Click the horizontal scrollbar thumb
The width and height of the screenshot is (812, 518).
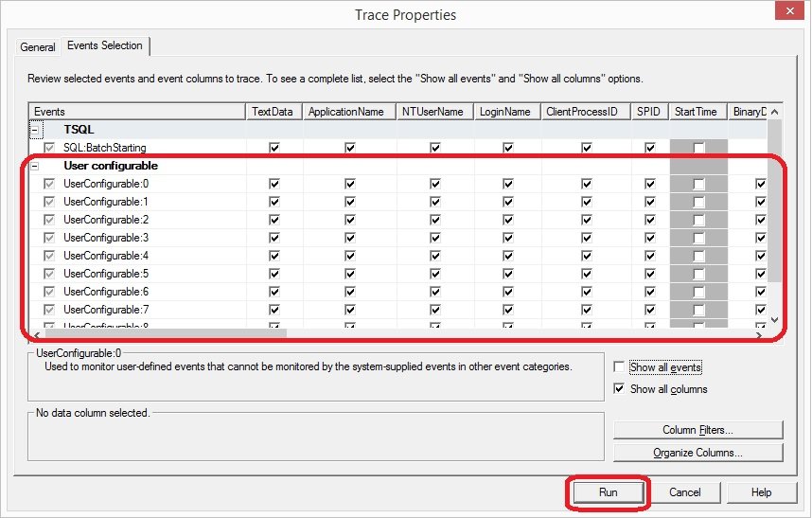click(165, 334)
